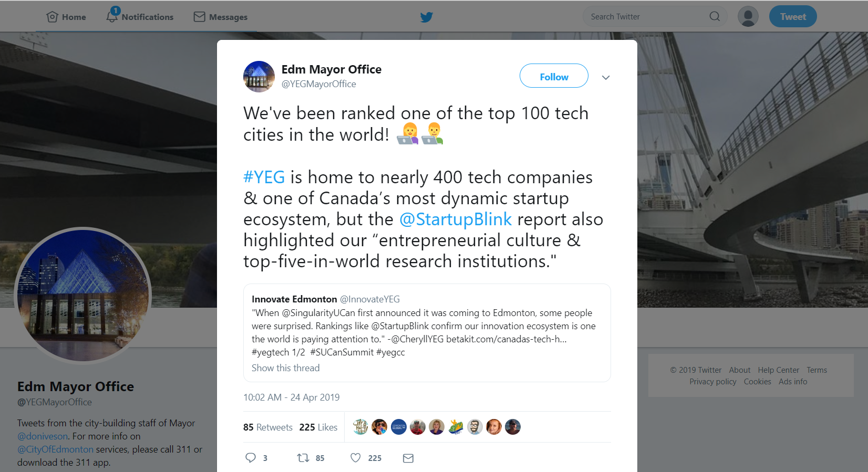This screenshot has height=472, width=868.
Task: Click the search magnifier icon
Action: (x=715, y=17)
